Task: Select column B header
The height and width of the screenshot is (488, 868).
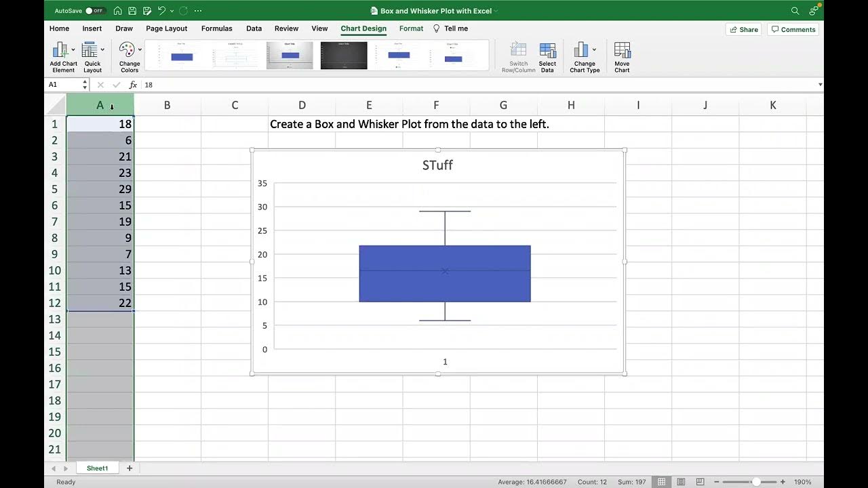Action: click(167, 105)
